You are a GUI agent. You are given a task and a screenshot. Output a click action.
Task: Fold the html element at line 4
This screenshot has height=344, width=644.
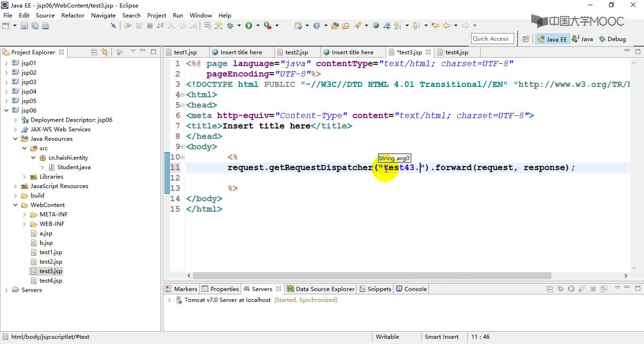(x=183, y=95)
